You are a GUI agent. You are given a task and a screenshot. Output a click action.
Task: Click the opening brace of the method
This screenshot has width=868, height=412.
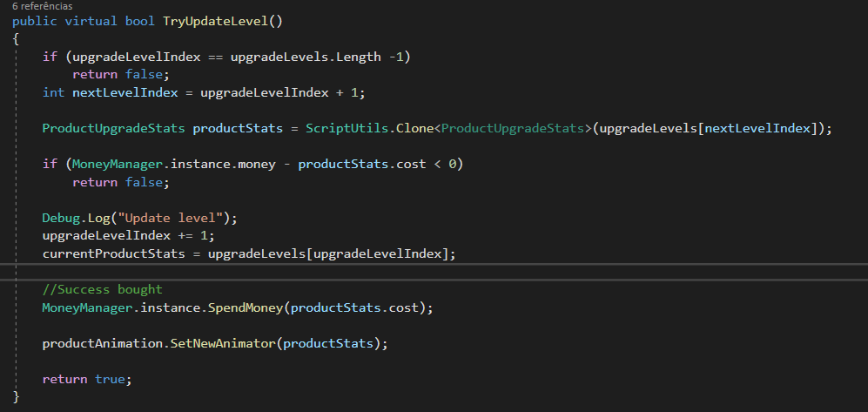(x=16, y=39)
